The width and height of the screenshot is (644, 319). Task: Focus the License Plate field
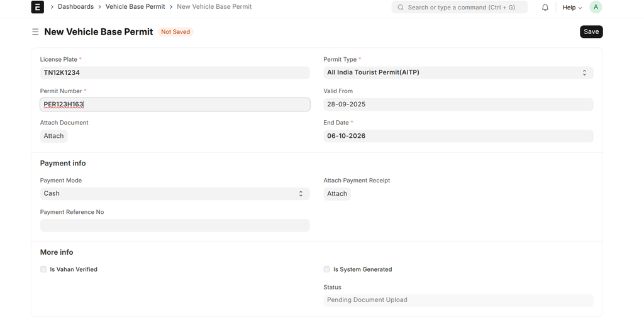tap(174, 73)
